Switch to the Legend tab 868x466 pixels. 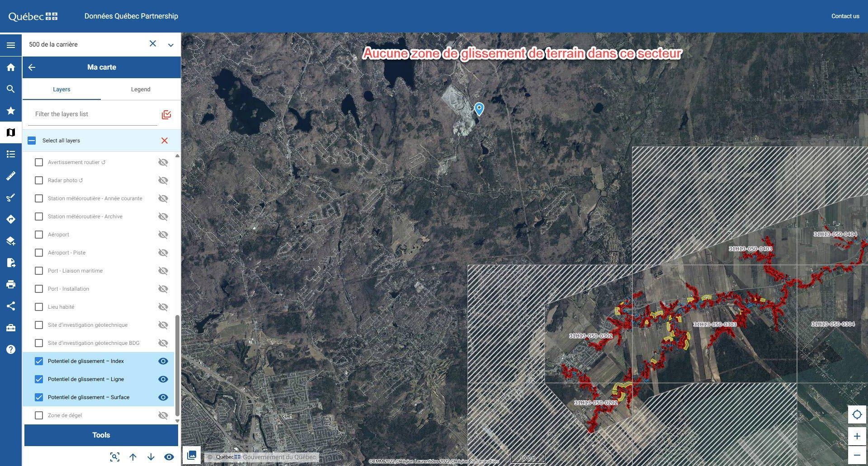click(141, 89)
